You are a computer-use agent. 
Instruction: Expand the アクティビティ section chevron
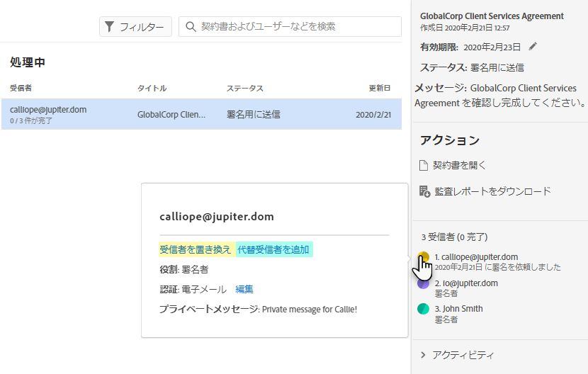click(x=423, y=355)
